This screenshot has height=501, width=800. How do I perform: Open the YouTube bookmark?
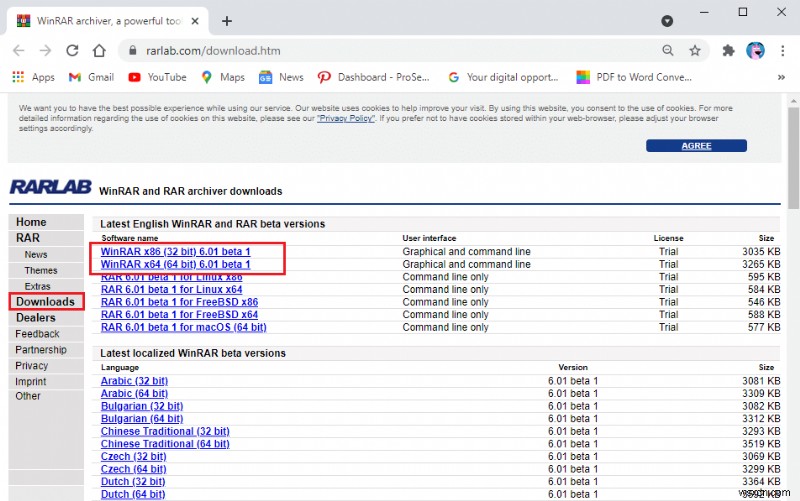pos(157,77)
